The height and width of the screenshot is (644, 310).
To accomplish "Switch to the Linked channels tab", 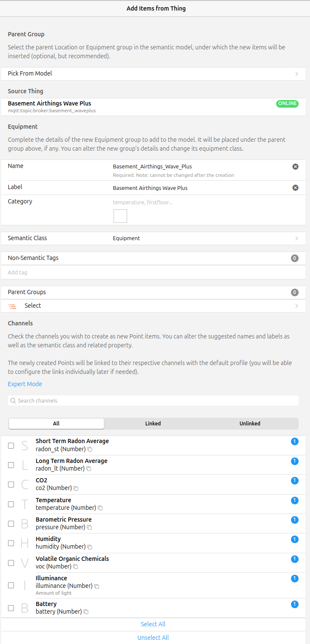I will 153,424.
